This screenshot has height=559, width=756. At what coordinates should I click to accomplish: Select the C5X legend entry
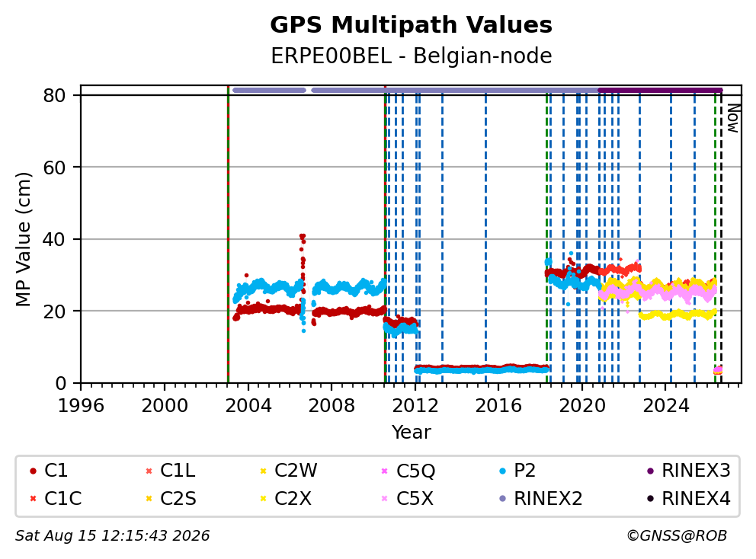407,498
